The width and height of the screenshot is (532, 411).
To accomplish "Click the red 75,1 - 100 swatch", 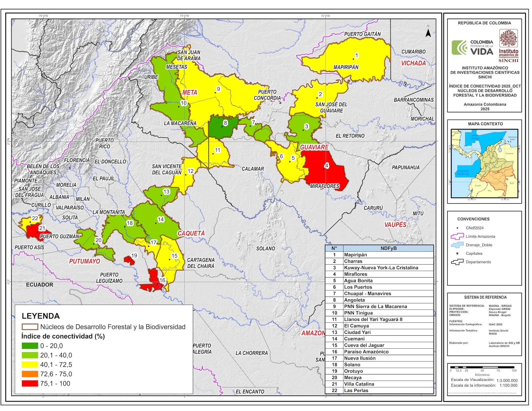I will [x=30, y=384].
